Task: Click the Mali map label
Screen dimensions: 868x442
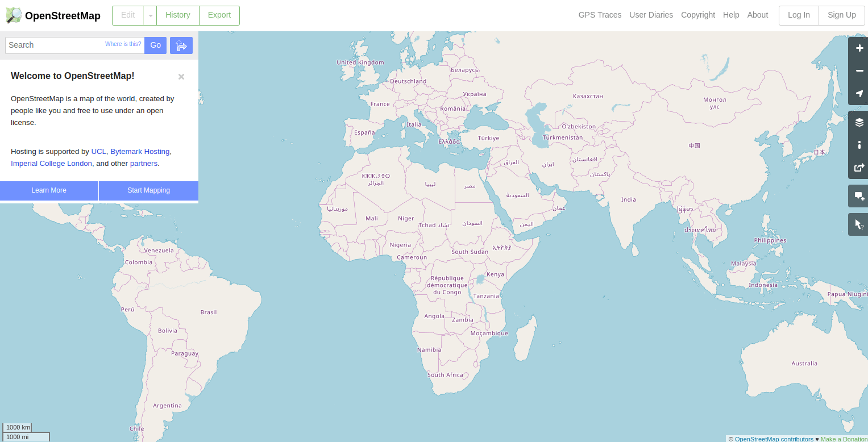Action: (x=372, y=218)
